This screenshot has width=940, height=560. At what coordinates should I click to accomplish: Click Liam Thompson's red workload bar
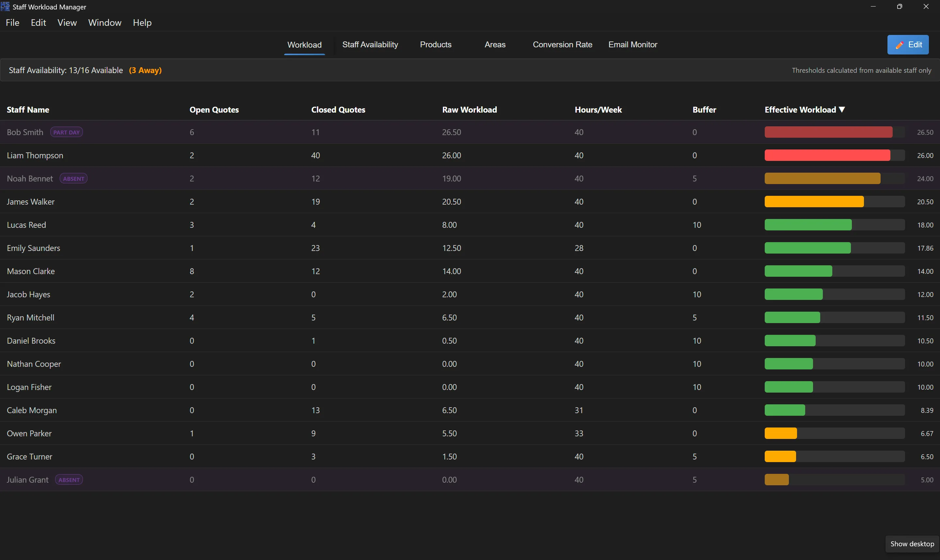[x=827, y=155]
